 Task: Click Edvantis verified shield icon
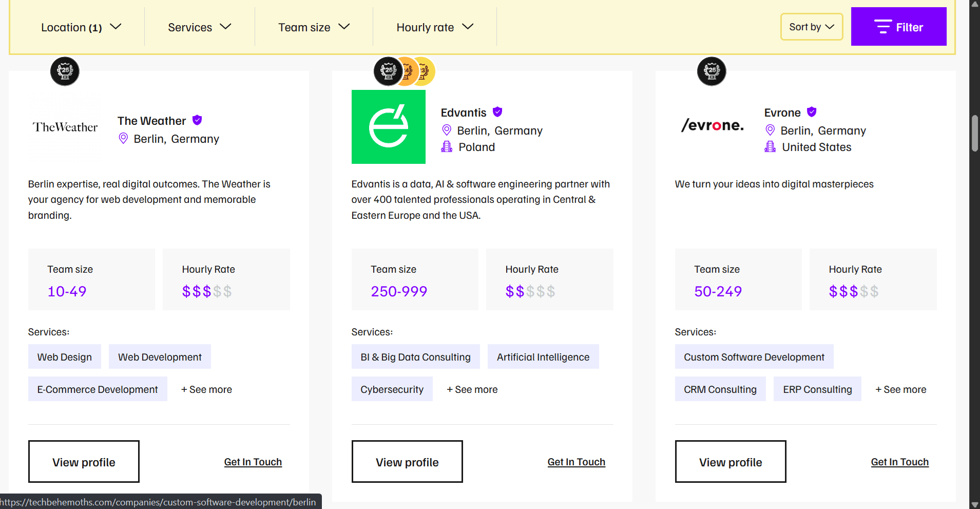coord(497,112)
